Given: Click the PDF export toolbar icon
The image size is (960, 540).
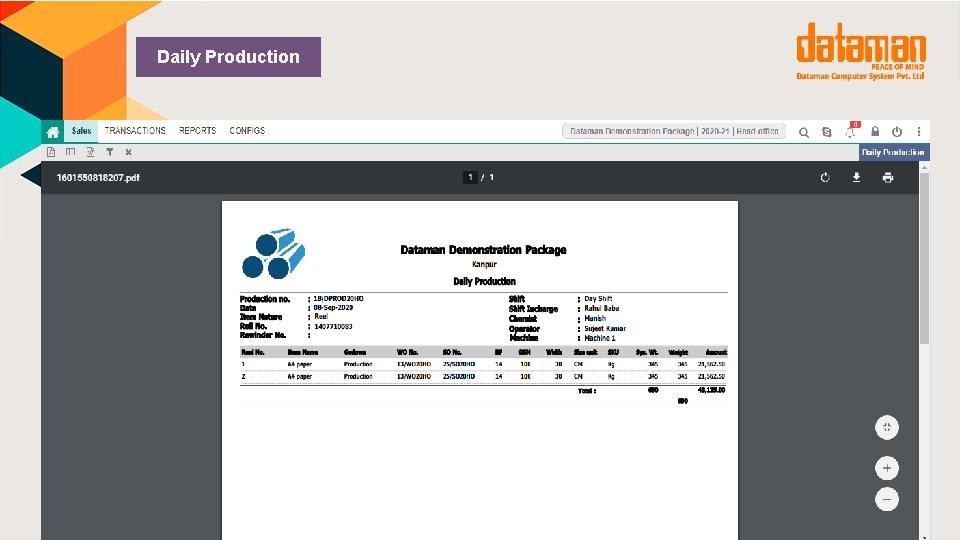Looking at the screenshot, I should 51,152.
